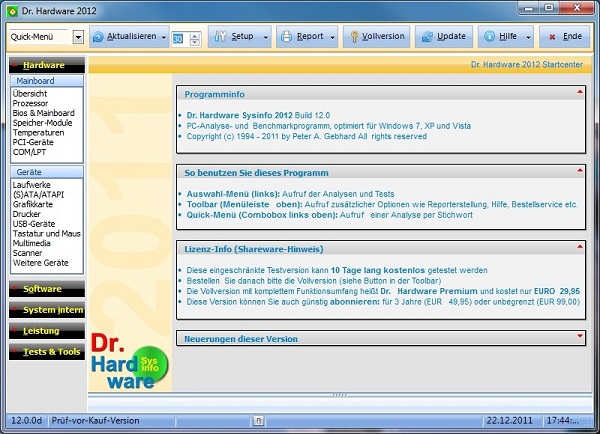The image size is (600, 434).
Task: Click the small status bar center icon
Action: tap(258, 421)
